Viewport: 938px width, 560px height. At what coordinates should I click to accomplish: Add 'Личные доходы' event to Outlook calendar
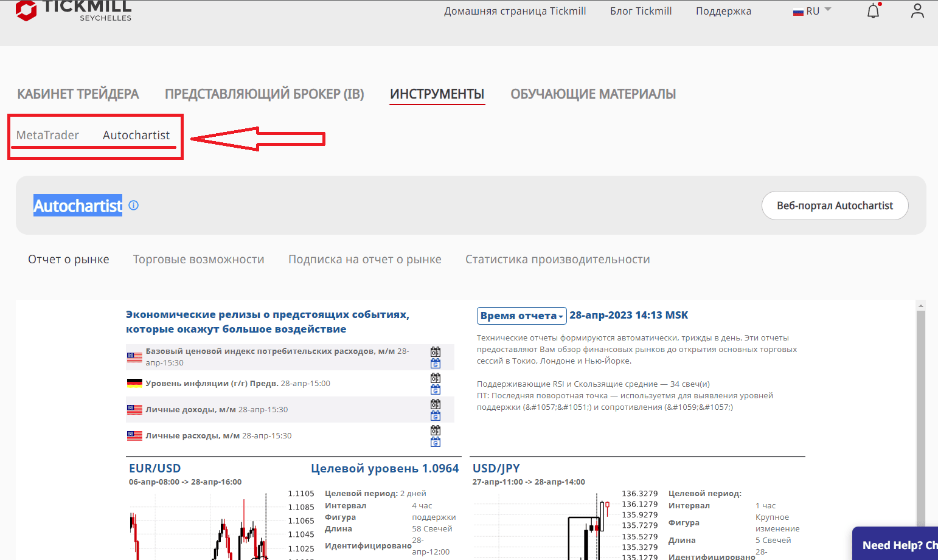tap(436, 404)
